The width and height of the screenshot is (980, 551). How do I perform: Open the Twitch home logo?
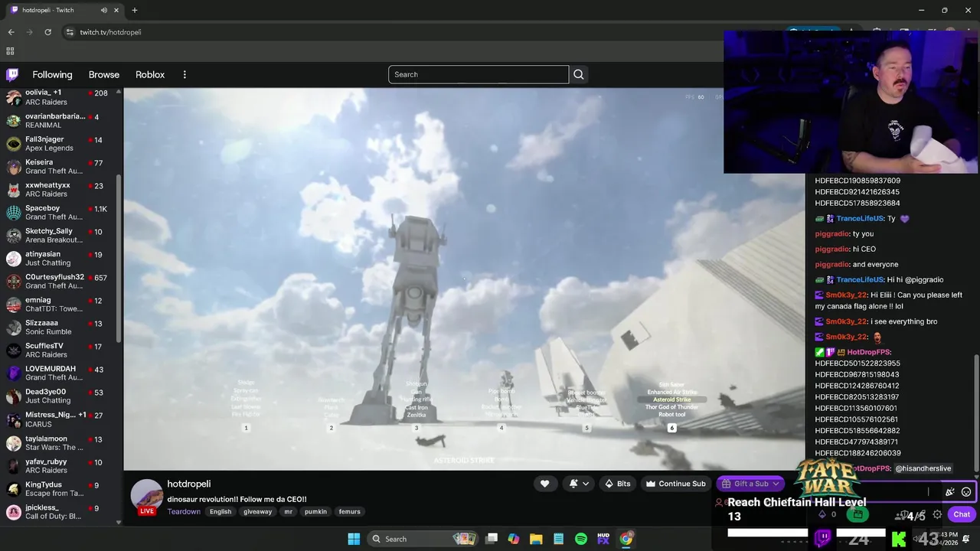point(12,74)
